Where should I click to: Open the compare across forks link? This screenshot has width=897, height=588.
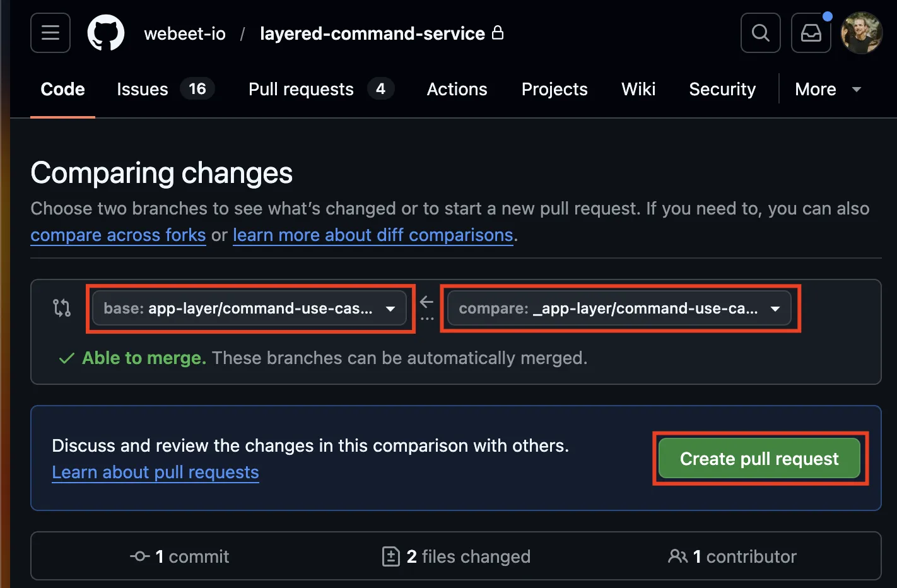pyautogui.click(x=118, y=235)
